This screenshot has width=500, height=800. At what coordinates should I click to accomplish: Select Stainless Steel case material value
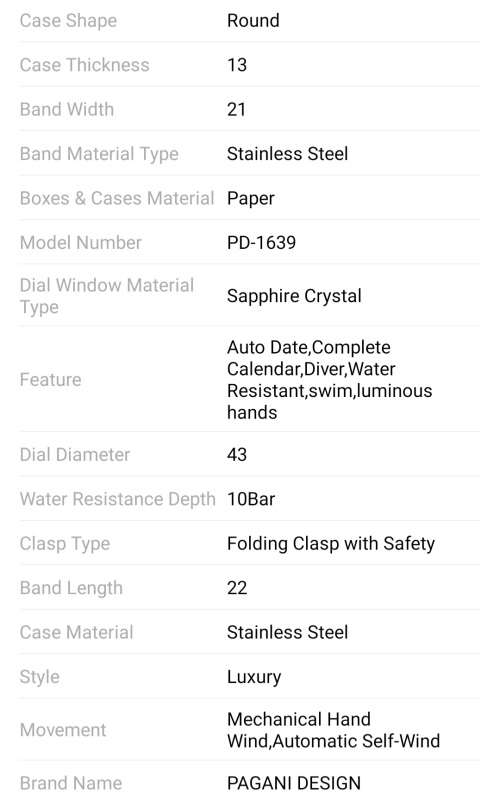click(287, 633)
